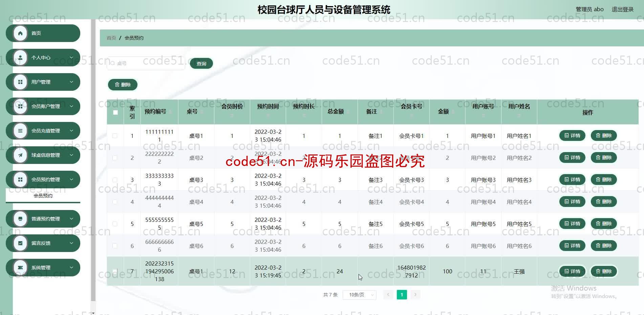
Task: Check the row 2 checkbox for 桌号2
Action: click(x=115, y=158)
